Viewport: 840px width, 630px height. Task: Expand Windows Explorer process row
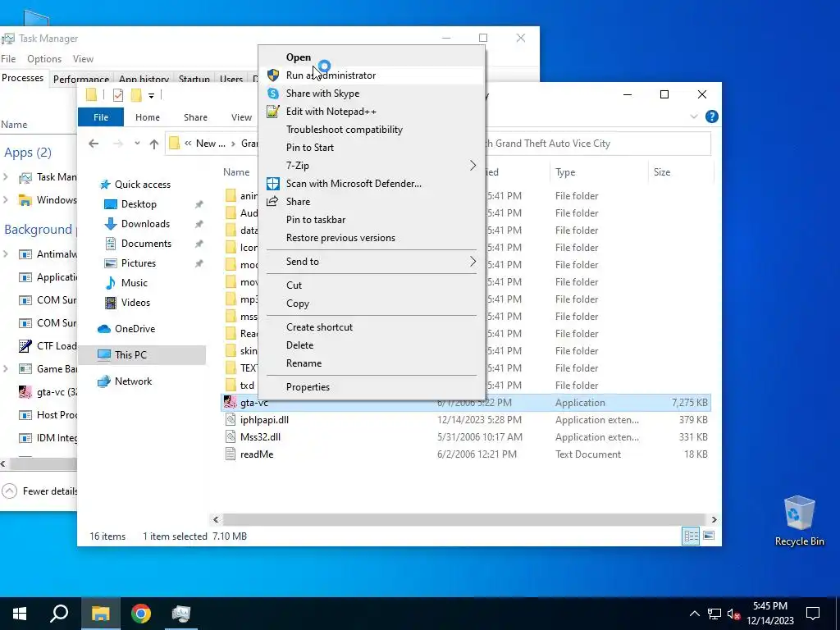click(6, 200)
